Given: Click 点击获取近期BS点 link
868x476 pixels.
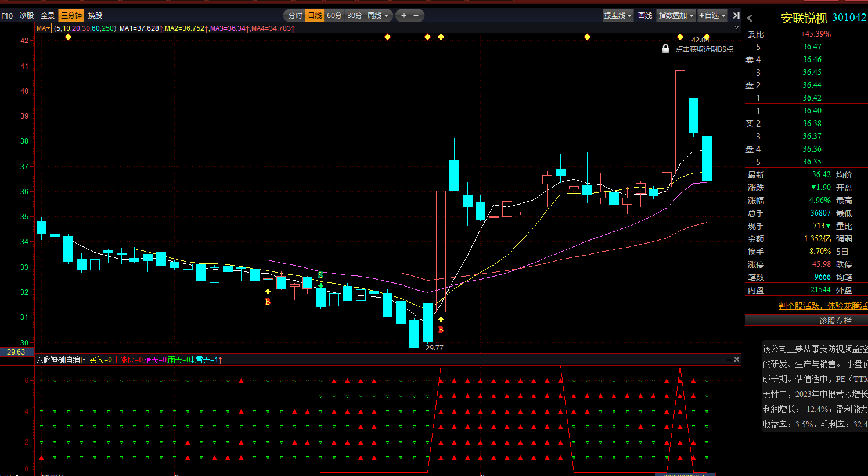Looking at the screenshot, I should point(704,49).
